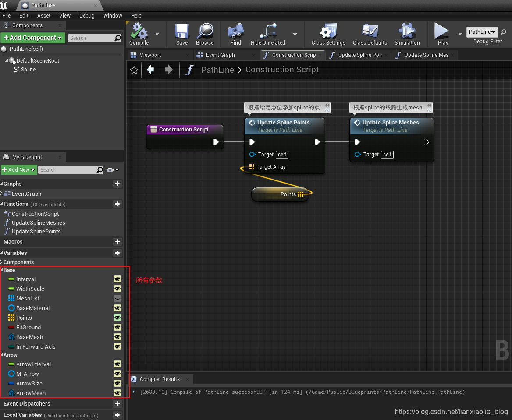Click the Debug Filter magnifier icon
Screen dimensions: 512x420
point(504,32)
